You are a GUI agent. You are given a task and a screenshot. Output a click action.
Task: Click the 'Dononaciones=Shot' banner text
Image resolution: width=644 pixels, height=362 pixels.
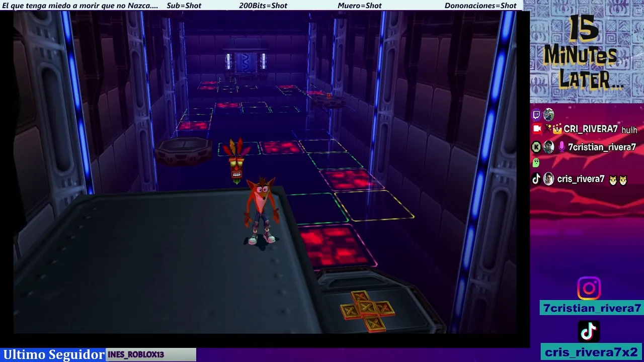coord(480,6)
